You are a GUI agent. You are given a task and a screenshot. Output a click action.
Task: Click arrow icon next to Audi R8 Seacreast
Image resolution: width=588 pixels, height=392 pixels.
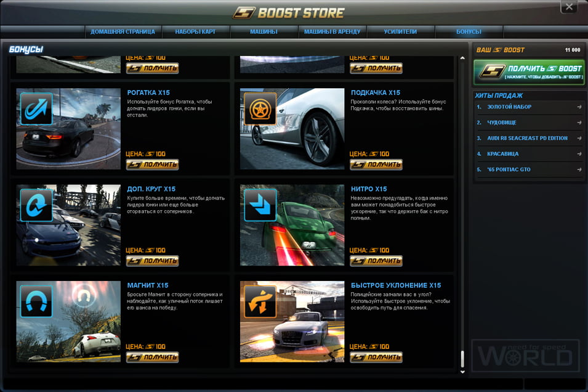point(579,139)
